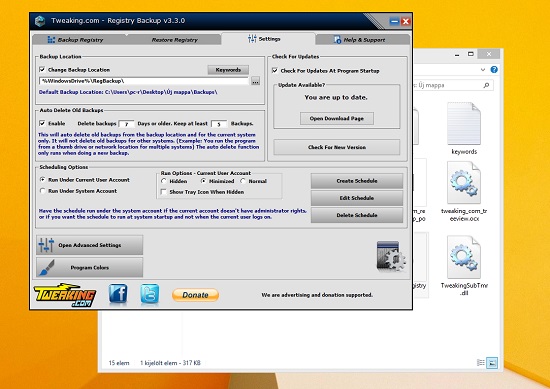Click the Backup Registry tab icon
Image resolution: width=550 pixels, height=389 pixels.
tap(51, 40)
